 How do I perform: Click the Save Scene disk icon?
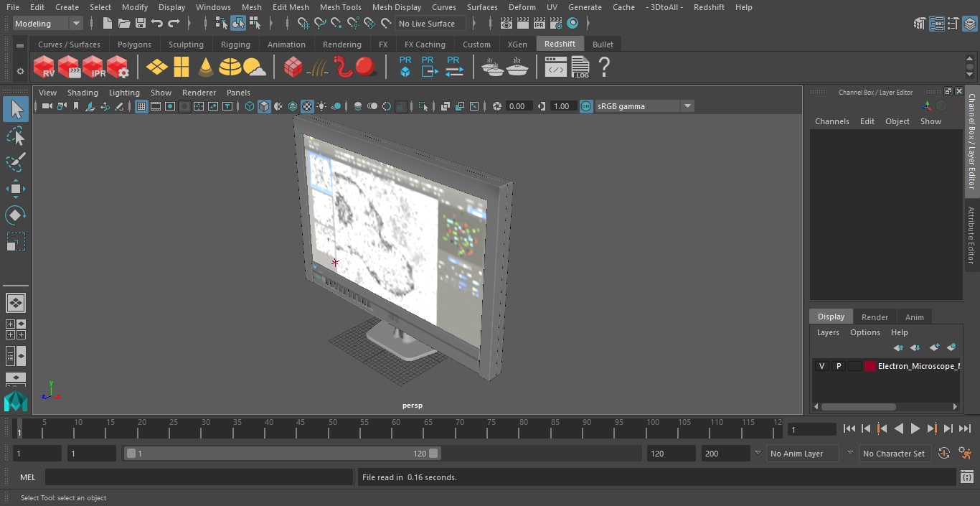click(140, 24)
